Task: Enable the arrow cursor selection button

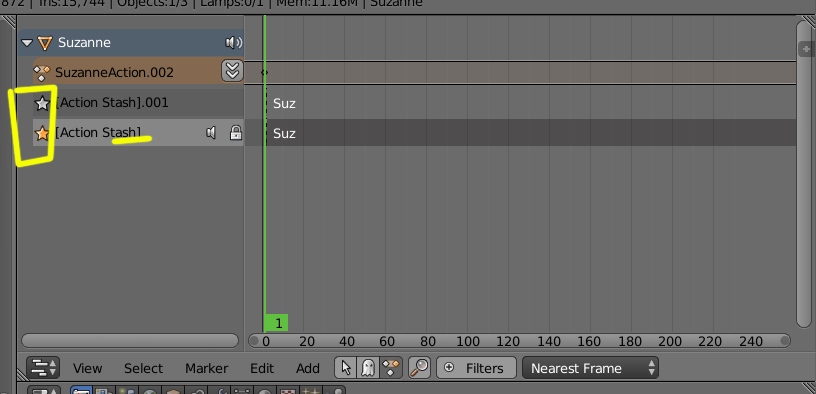Action: coord(346,368)
